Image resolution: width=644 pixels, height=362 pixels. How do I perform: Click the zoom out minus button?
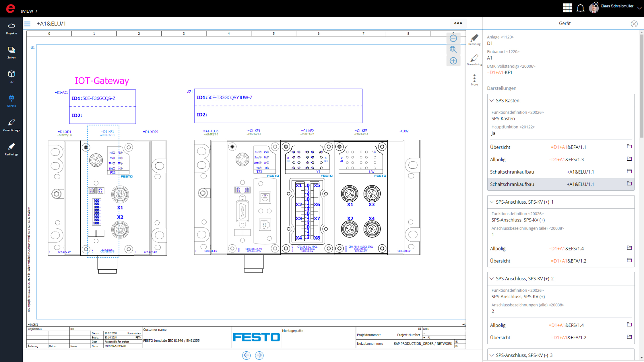(453, 38)
